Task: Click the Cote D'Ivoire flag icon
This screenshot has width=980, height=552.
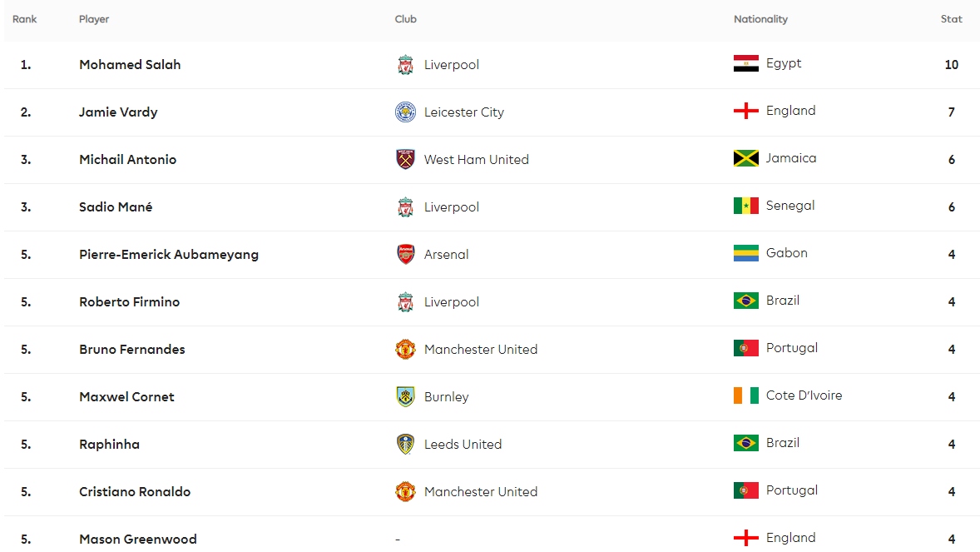Action: [x=745, y=395]
